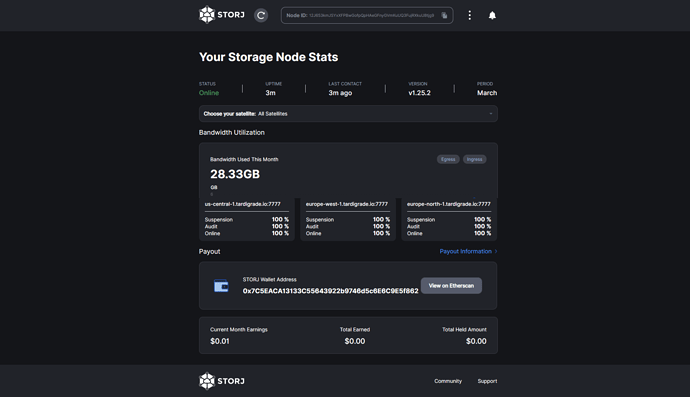Copy the Node ID to the clipboard
This screenshot has width=690, height=397.
pos(444,15)
